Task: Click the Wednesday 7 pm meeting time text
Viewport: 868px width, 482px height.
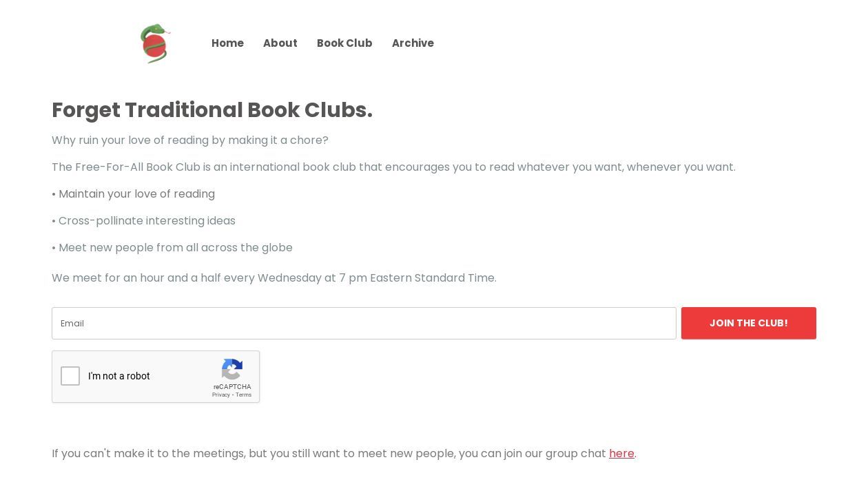Action: click(x=274, y=278)
